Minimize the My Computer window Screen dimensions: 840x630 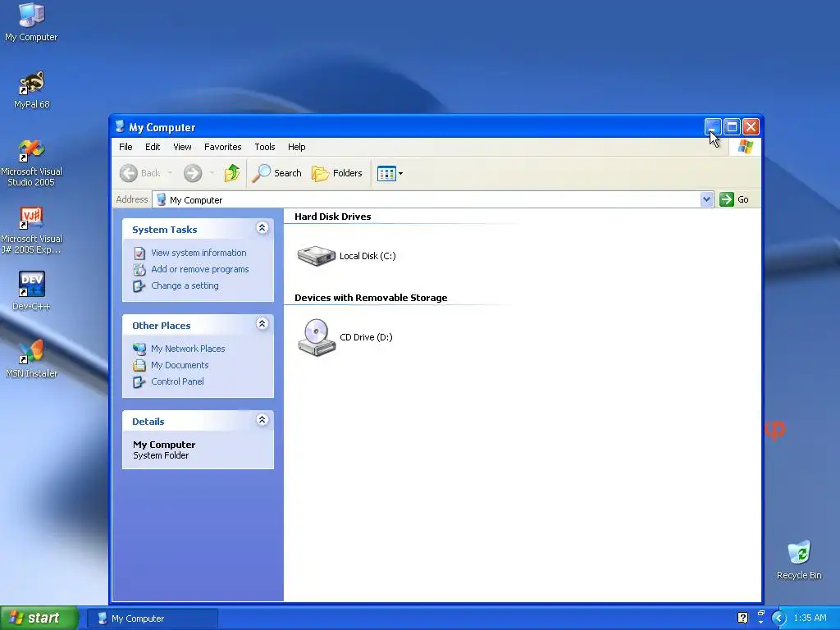pyautogui.click(x=713, y=127)
